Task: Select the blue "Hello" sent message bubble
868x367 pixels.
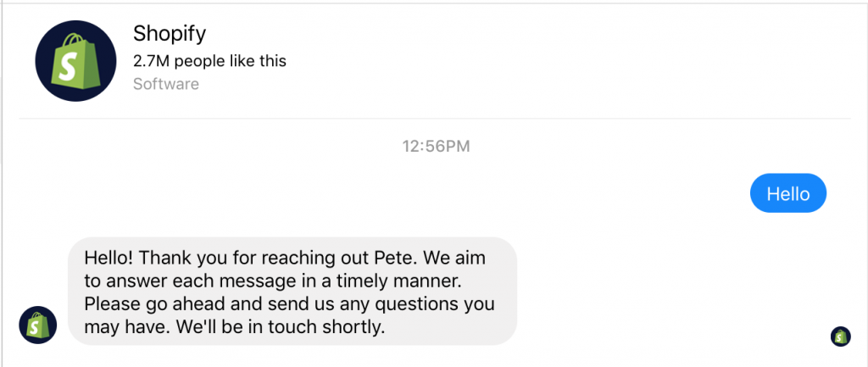Action: click(787, 193)
